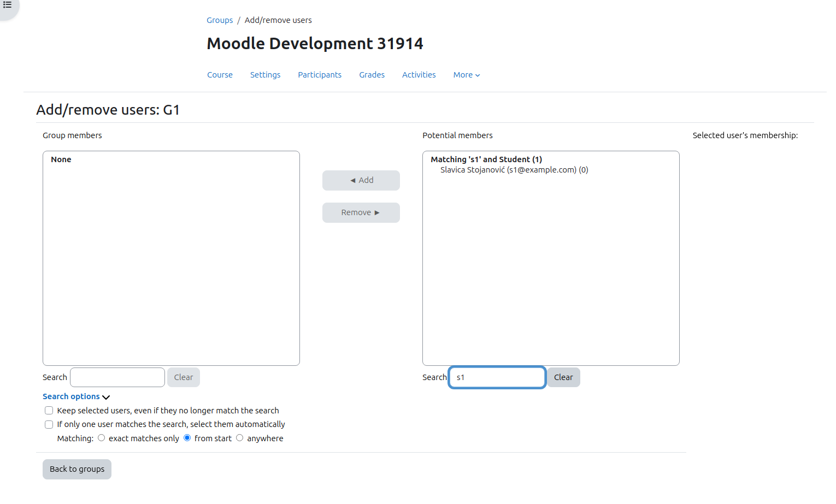Collapse the Search options section

click(x=76, y=396)
